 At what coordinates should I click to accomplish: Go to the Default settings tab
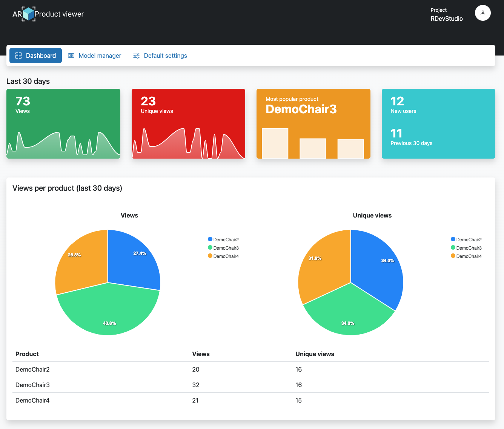pos(165,56)
